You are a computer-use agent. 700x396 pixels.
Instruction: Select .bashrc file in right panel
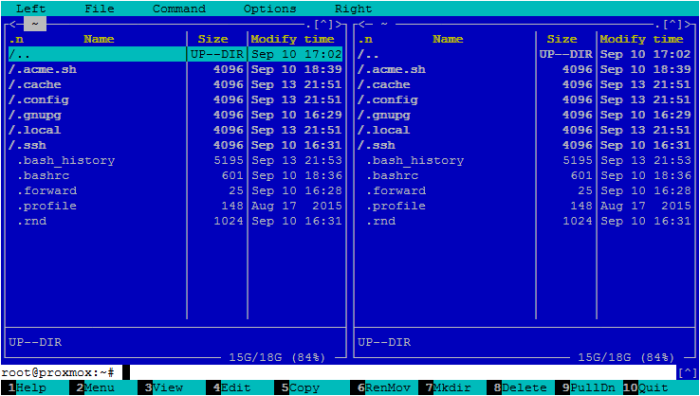(525, 176)
